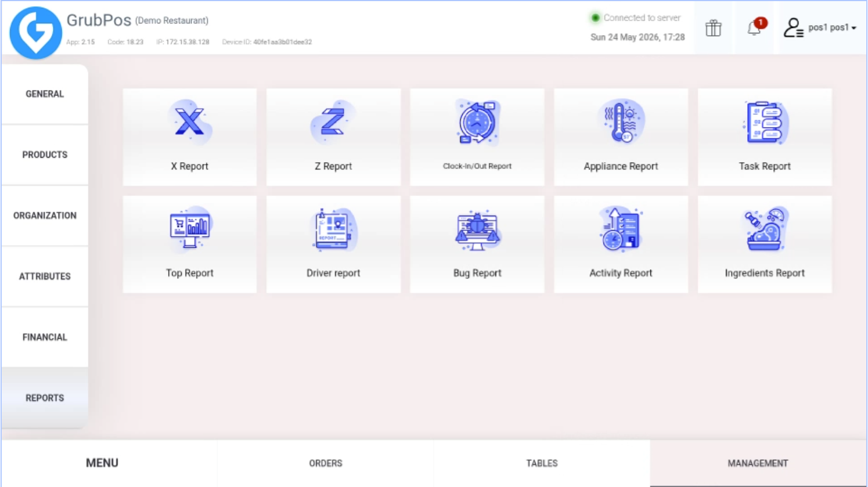Switch to the ORDERS bottom tab
The height and width of the screenshot is (487, 868).
pos(326,463)
